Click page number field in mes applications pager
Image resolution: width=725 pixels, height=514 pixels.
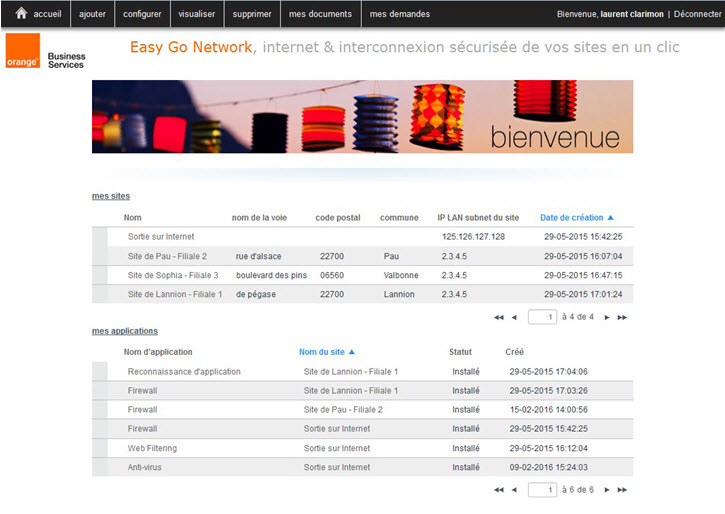click(542, 490)
